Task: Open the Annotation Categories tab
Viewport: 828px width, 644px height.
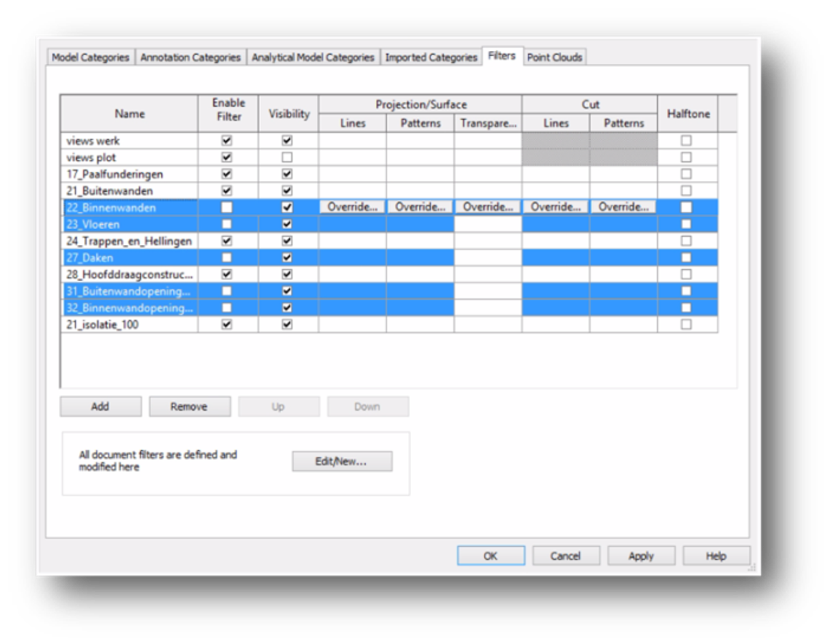Action: pyautogui.click(x=190, y=57)
